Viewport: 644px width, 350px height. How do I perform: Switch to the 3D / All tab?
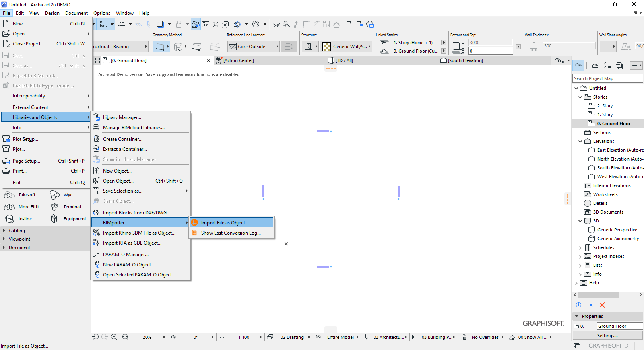(x=382, y=60)
